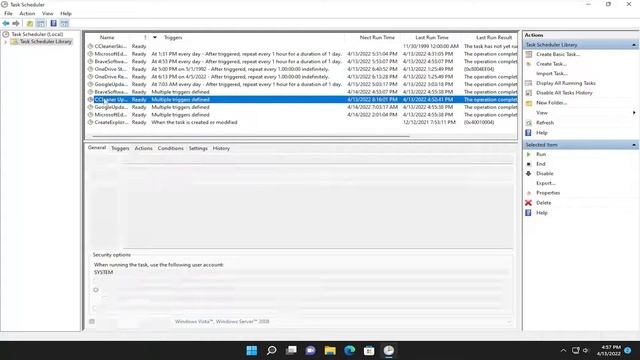This screenshot has width=640, height=360.
Task: Open the File menu
Action: coord(8,13)
